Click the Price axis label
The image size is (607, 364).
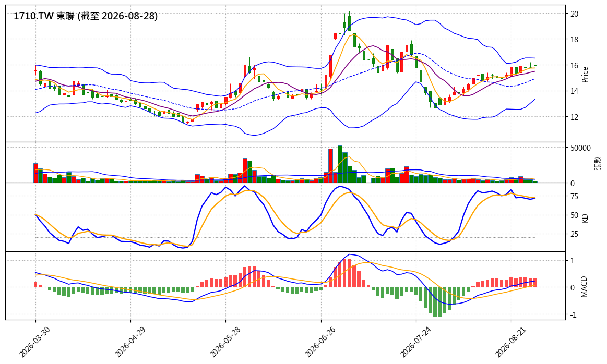(x=585, y=74)
